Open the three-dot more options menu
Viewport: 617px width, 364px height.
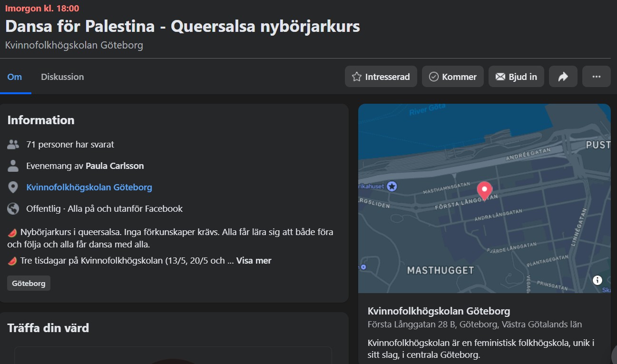[x=597, y=77]
